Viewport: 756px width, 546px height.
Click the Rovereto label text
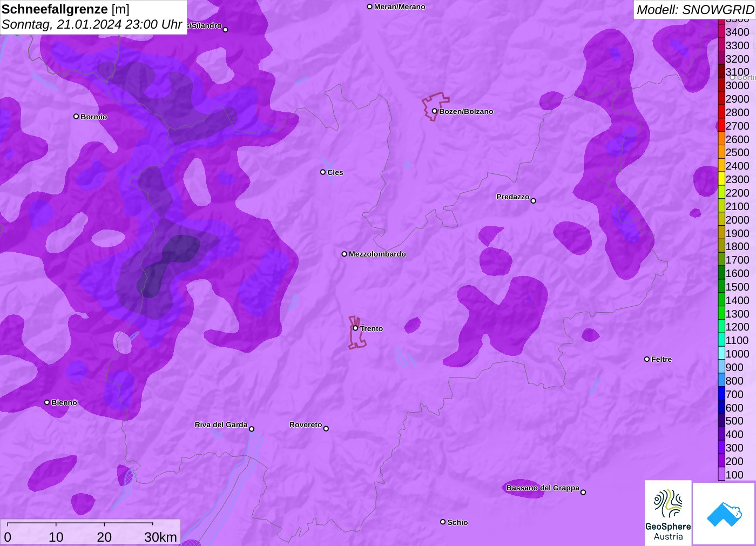coord(306,424)
